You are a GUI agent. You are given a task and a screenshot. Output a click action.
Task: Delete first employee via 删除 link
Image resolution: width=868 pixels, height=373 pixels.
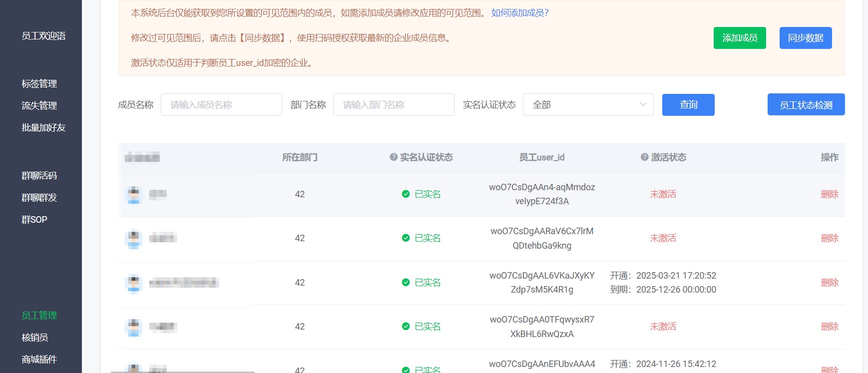pos(829,194)
